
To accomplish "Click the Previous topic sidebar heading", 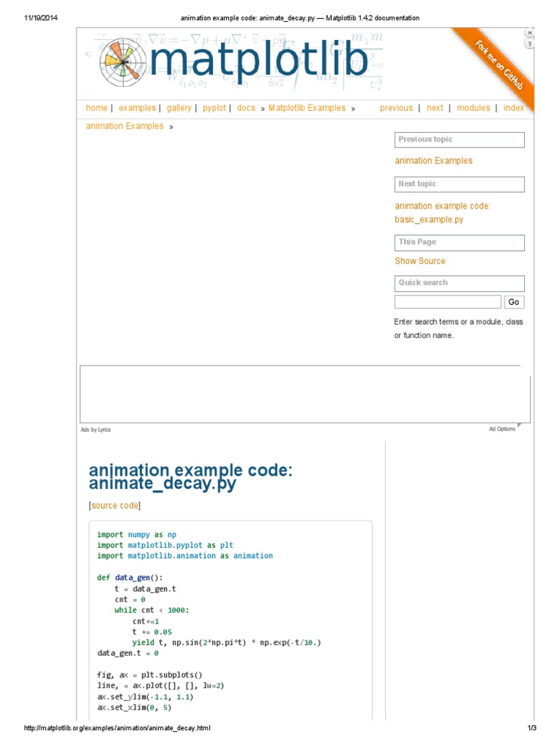I will [x=459, y=139].
